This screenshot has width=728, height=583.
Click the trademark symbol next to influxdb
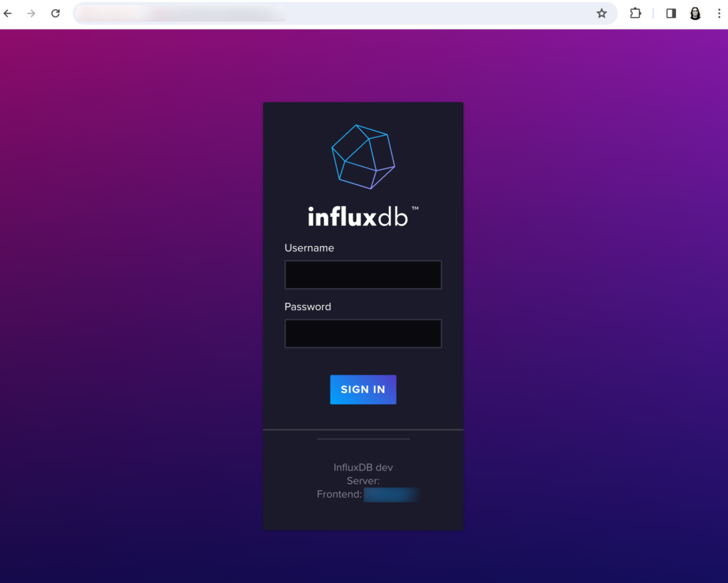(416, 208)
